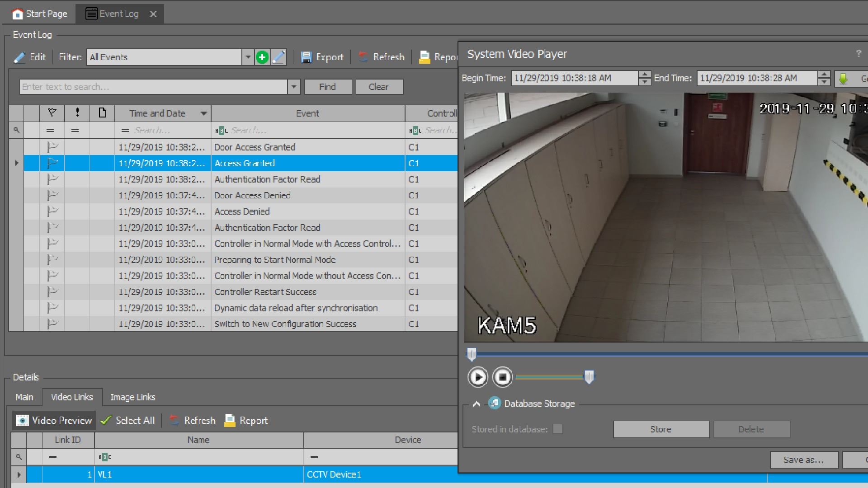The width and height of the screenshot is (868, 488).
Task: Click the search text input field
Action: tap(154, 87)
